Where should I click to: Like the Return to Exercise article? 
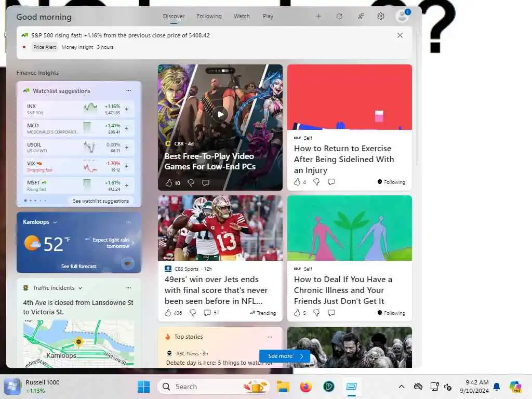tap(297, 182)
